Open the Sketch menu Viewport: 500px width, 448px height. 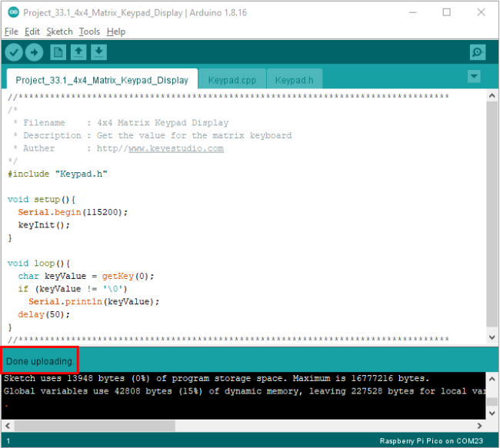59,32
